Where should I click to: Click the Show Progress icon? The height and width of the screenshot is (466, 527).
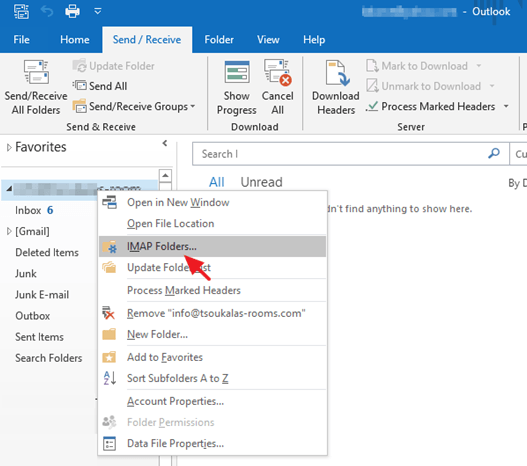coord(237,72)
